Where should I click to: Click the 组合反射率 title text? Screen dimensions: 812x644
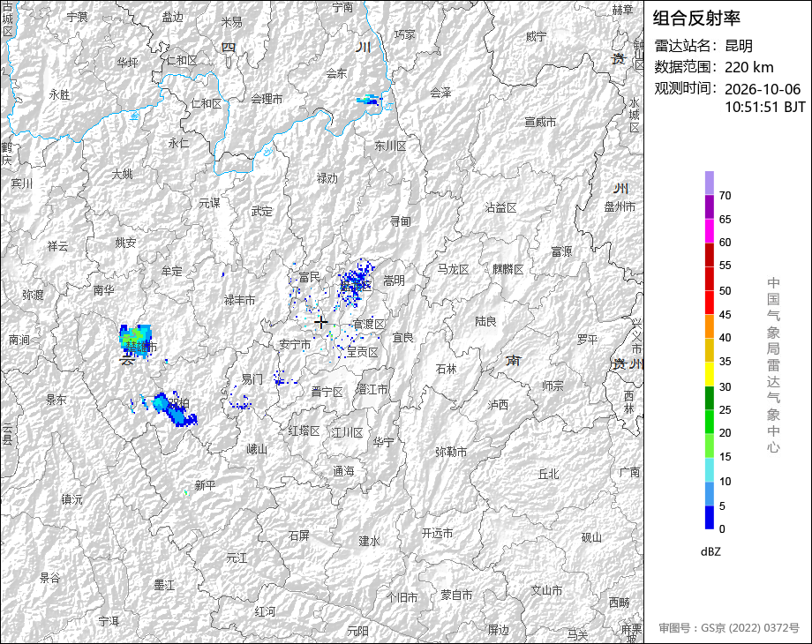tap(696, 19)
